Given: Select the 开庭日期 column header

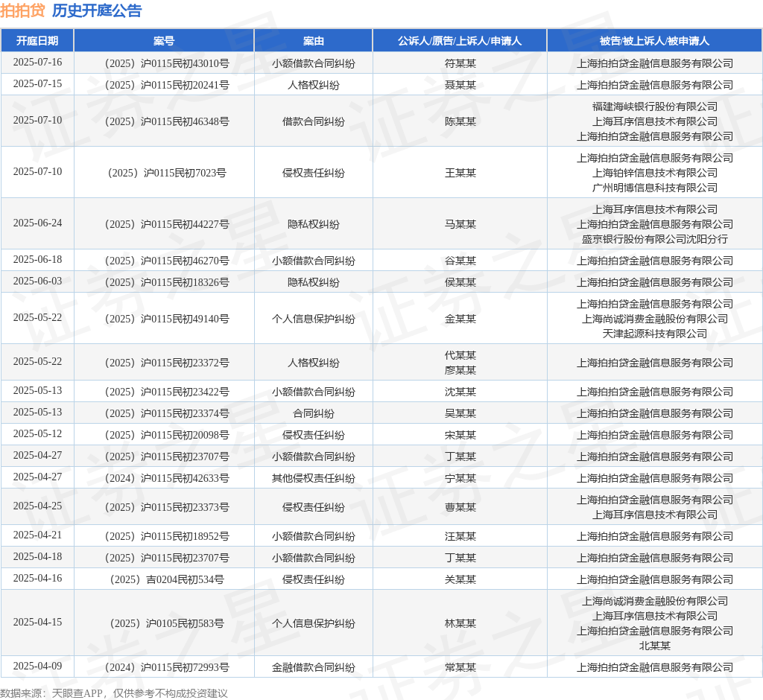Looking at the screenshot, I should tap(37, 41).
